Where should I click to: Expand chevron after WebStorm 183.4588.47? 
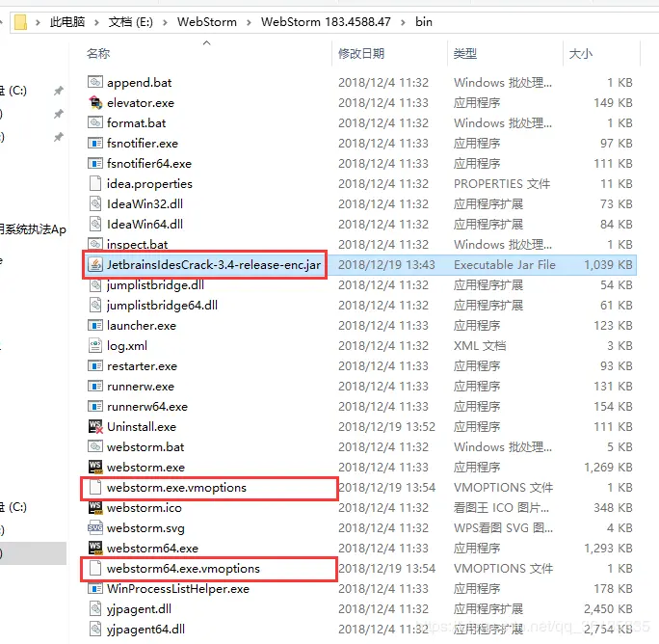[403, 22]
